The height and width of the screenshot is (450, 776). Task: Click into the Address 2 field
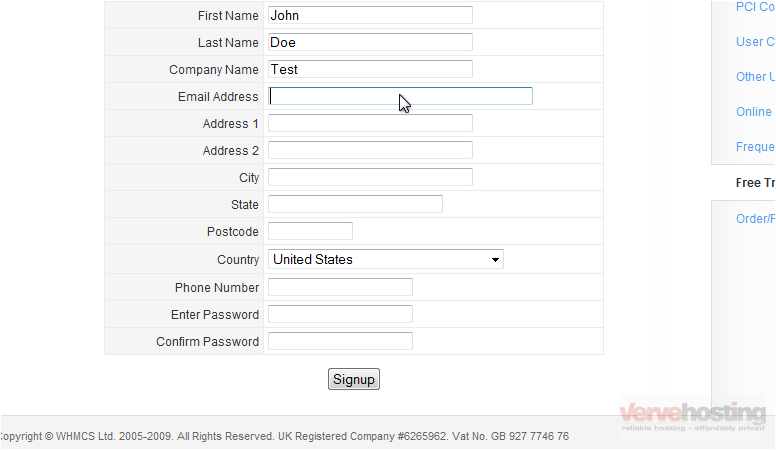[370, 150]
